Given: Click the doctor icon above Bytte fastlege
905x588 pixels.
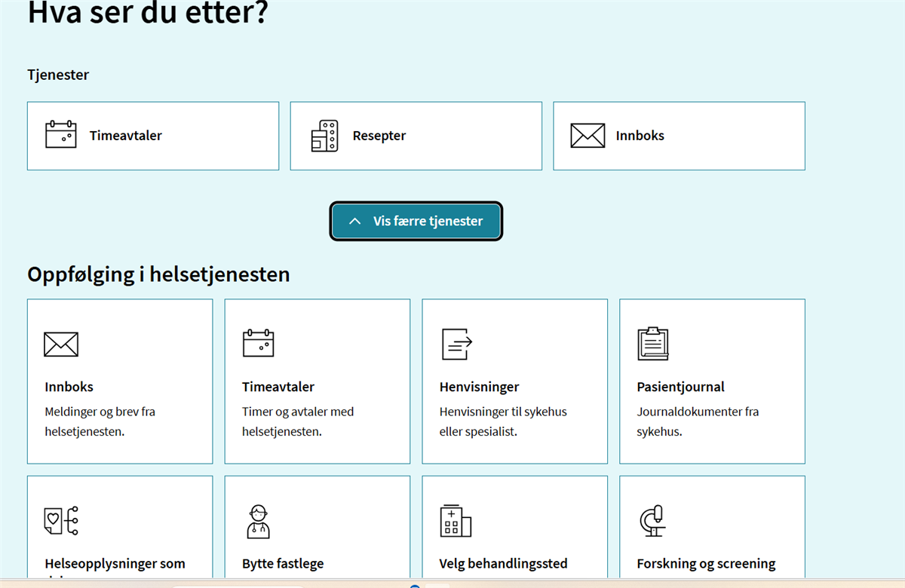Looking at the screenshot, I should 258,521.
